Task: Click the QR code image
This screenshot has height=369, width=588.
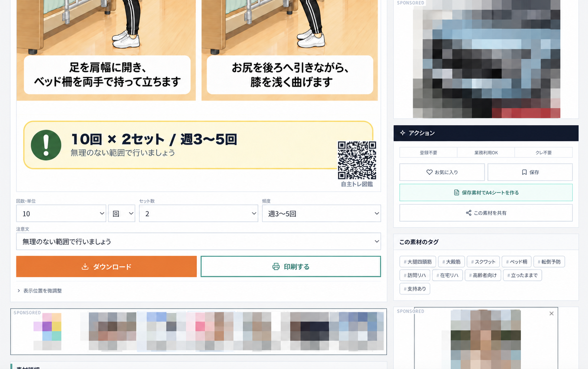Action: (357, 160)
